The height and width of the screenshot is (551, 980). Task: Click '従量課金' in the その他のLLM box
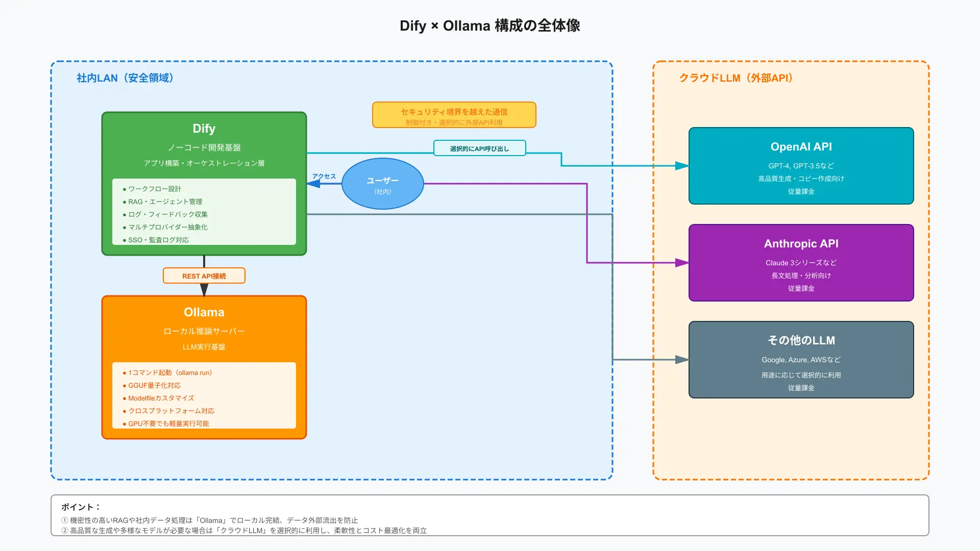click(x=801, y=388)
